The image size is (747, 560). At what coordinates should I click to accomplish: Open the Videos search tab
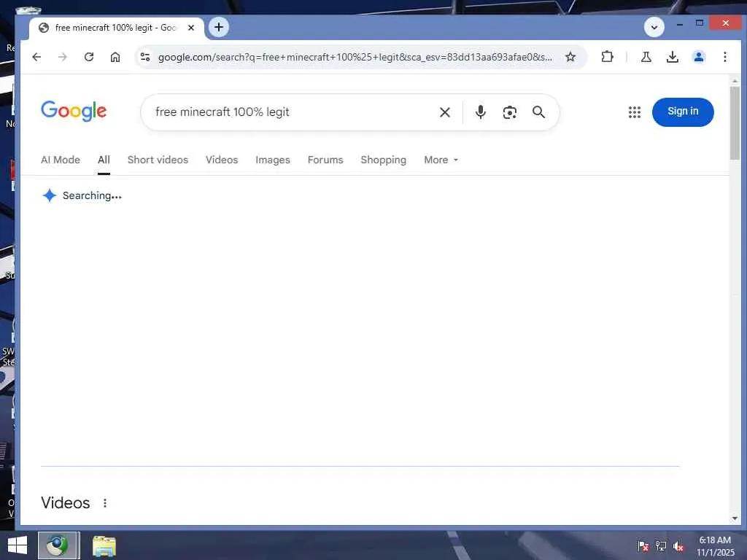tap(222, 160)
